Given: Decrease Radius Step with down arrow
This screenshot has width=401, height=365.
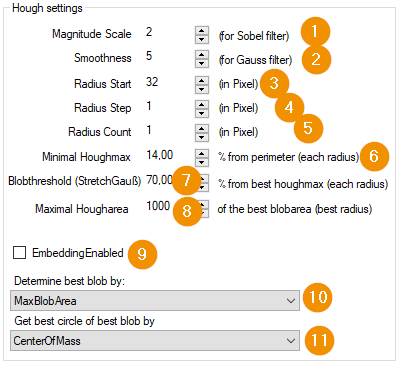Looking at the screenshot, I should click(x=202, y=113).
